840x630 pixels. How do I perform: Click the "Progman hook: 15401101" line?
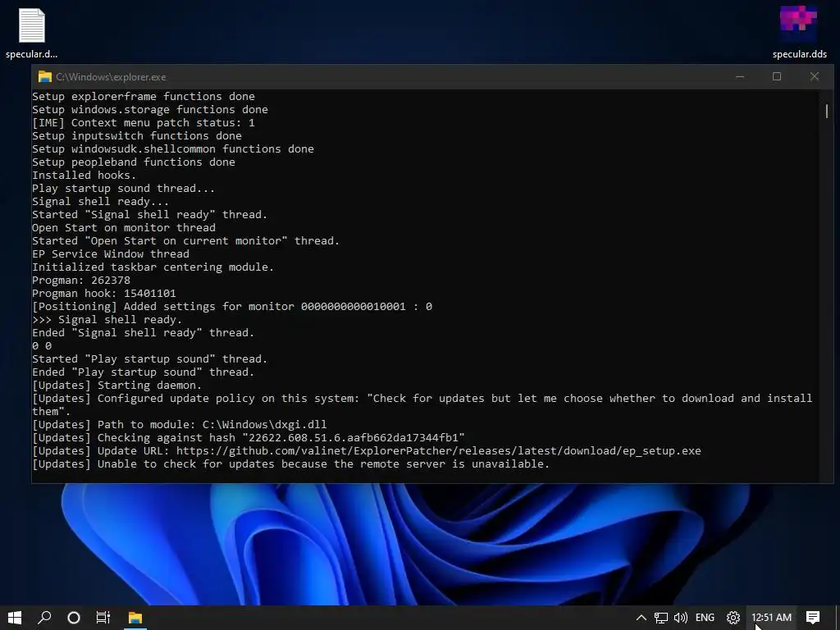click(104, 294)
